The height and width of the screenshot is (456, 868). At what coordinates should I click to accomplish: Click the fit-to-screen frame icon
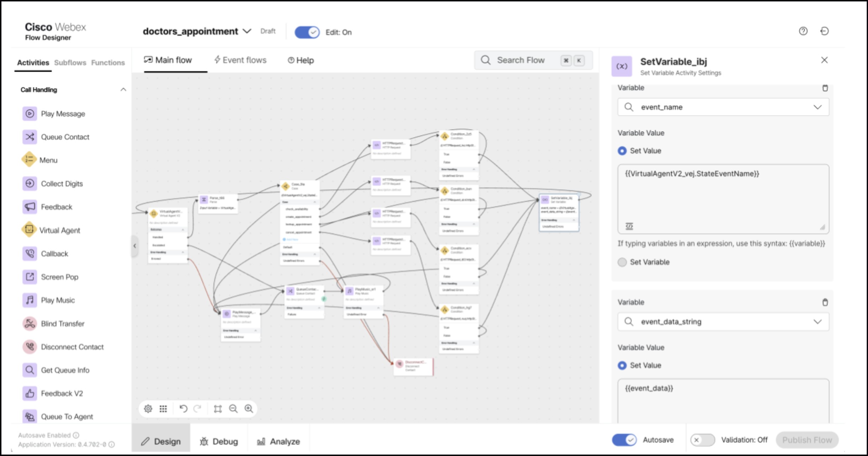tap(218, 409)
